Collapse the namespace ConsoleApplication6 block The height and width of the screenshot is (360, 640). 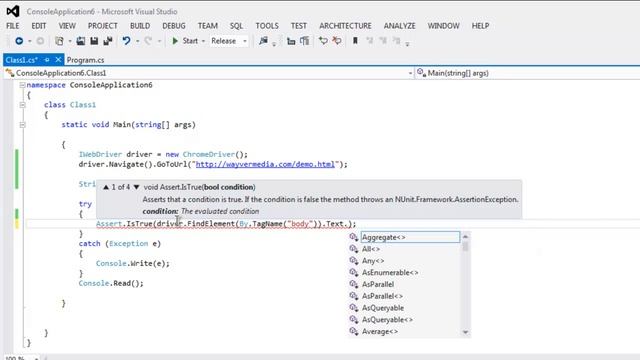tap(22, 85)
